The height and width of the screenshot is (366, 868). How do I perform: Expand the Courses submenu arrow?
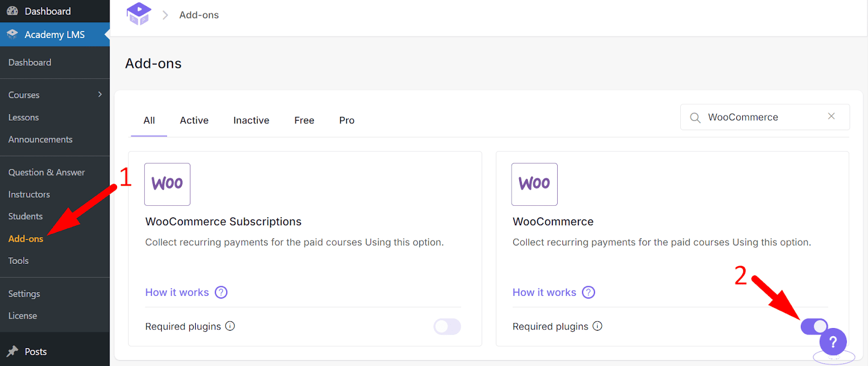100,94
